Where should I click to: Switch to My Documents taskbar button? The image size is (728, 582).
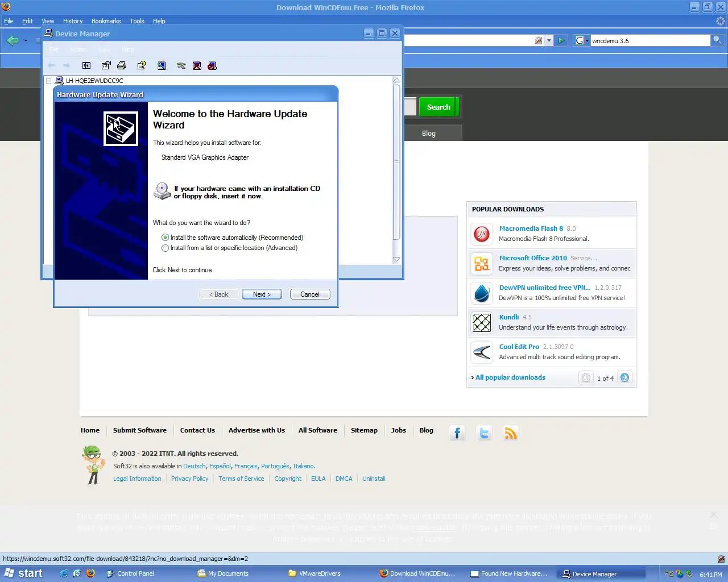click(238, 573)
